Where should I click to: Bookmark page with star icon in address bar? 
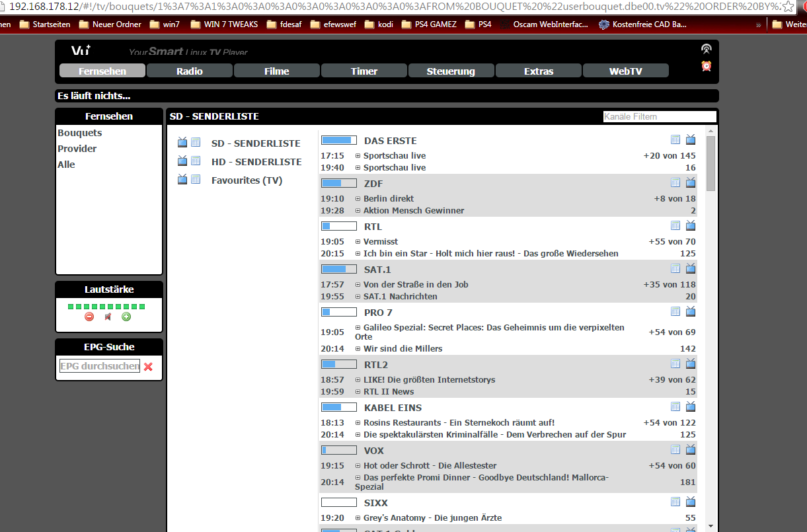(788, 6)
